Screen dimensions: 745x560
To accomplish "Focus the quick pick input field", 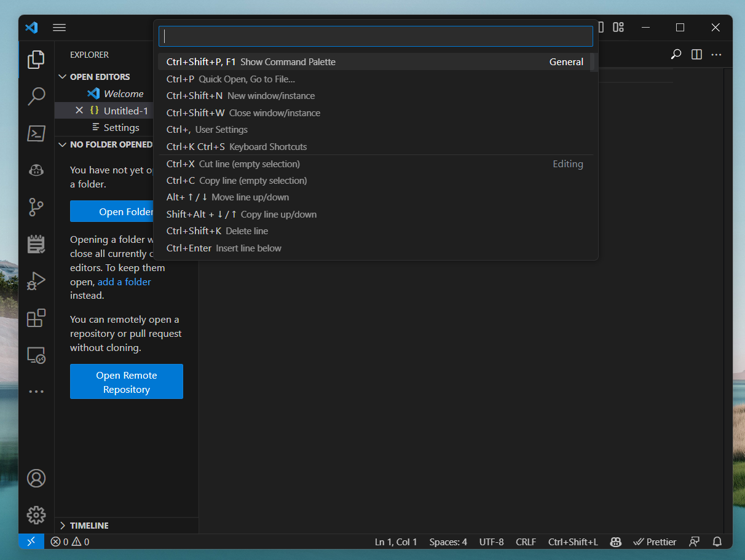I will [x=376, y=36].
